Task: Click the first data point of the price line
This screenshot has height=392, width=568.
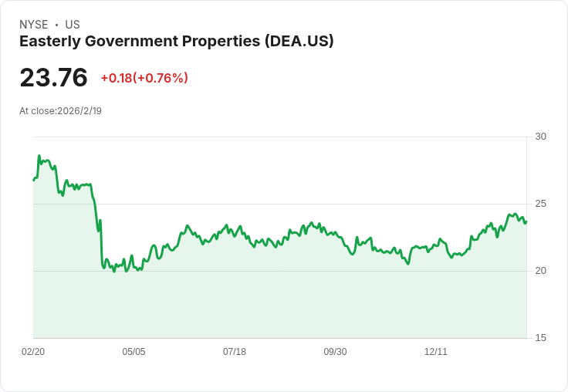Action: point(34,180)
